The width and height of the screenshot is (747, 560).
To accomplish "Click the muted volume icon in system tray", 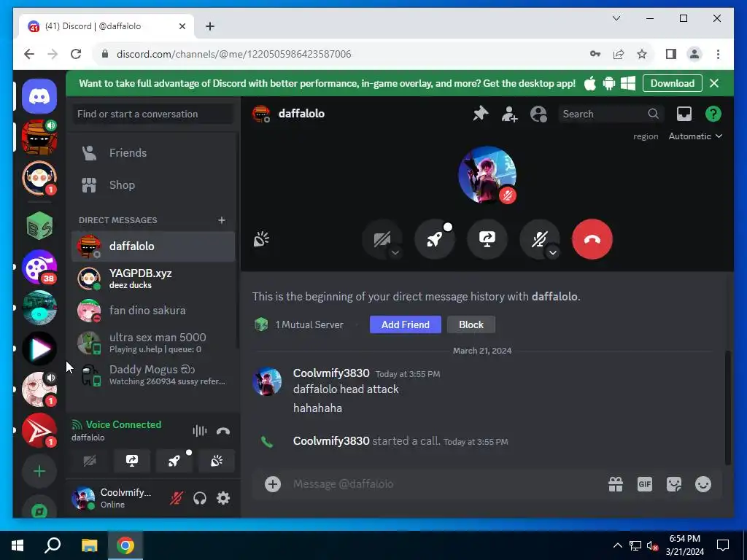I will 652,545.
